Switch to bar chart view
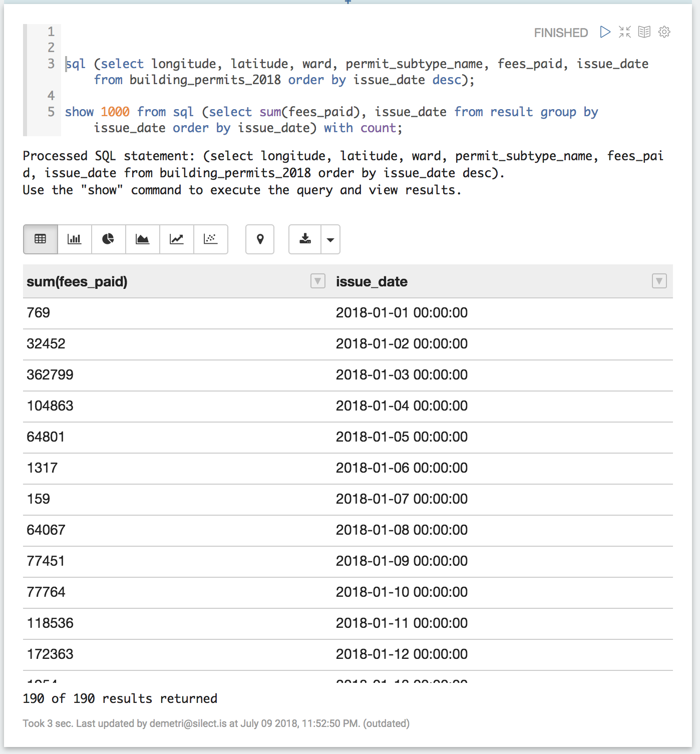700x754 pixels. 75,239
